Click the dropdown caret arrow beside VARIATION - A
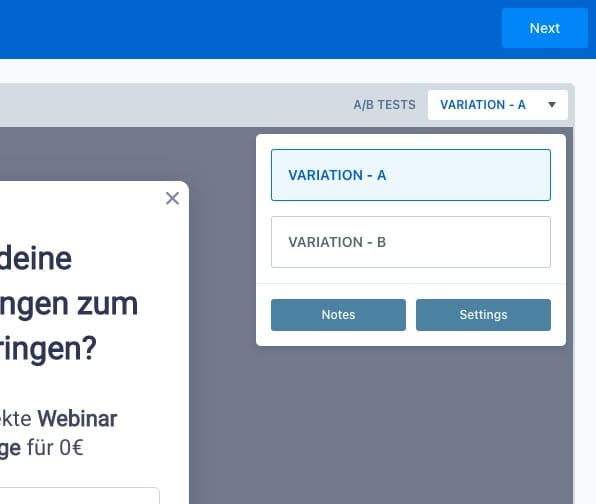 point(552,105)
